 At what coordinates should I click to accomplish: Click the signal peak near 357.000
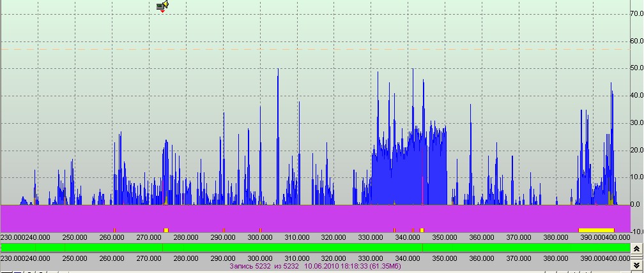coord(471,154)
